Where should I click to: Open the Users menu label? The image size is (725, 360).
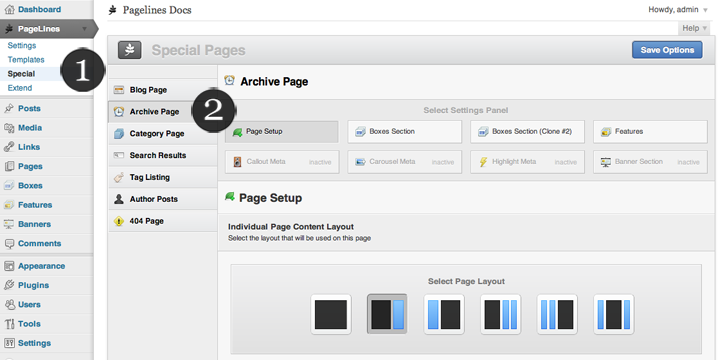[x=29, y=305]
